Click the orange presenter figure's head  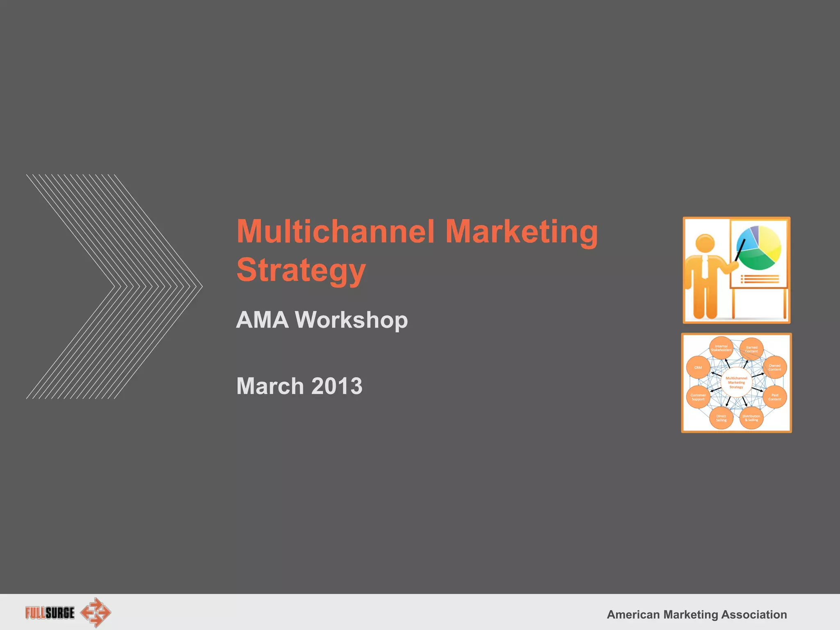click(x=705, y=244)
